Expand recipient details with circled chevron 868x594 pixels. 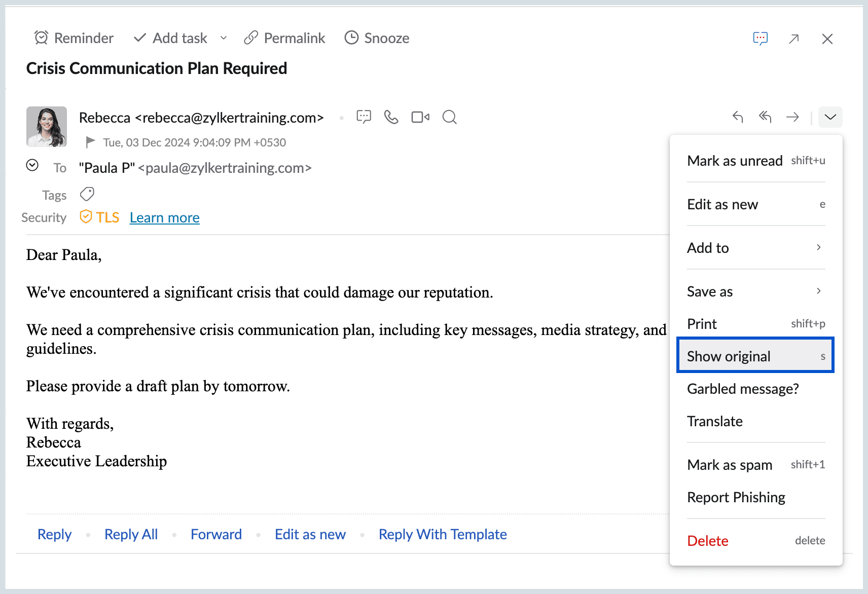pos(32,165)
